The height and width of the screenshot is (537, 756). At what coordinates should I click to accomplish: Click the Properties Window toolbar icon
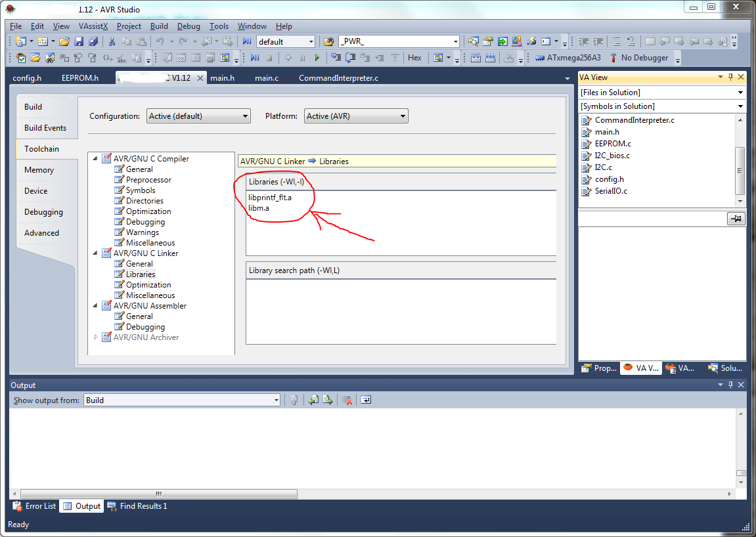[488, 41]
